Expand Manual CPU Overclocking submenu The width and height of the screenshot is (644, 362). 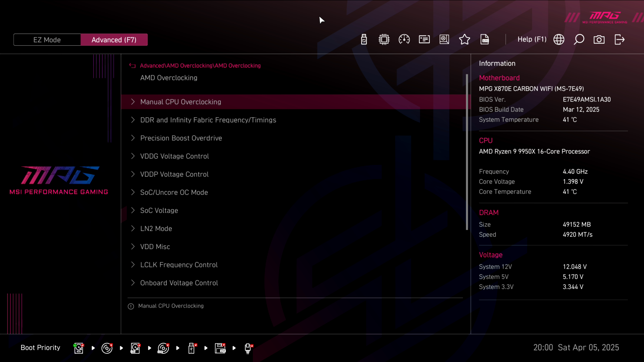[x=180, y=102]
